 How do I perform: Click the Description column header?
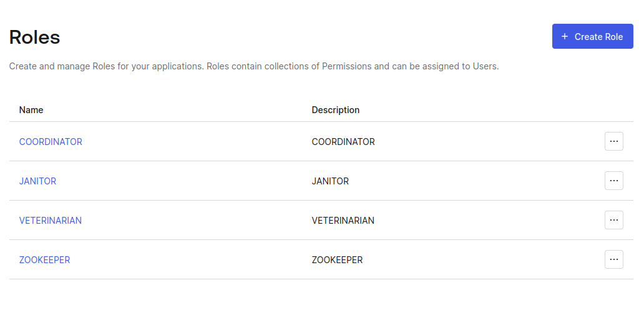pyautogui.click(x=336, y=110)
